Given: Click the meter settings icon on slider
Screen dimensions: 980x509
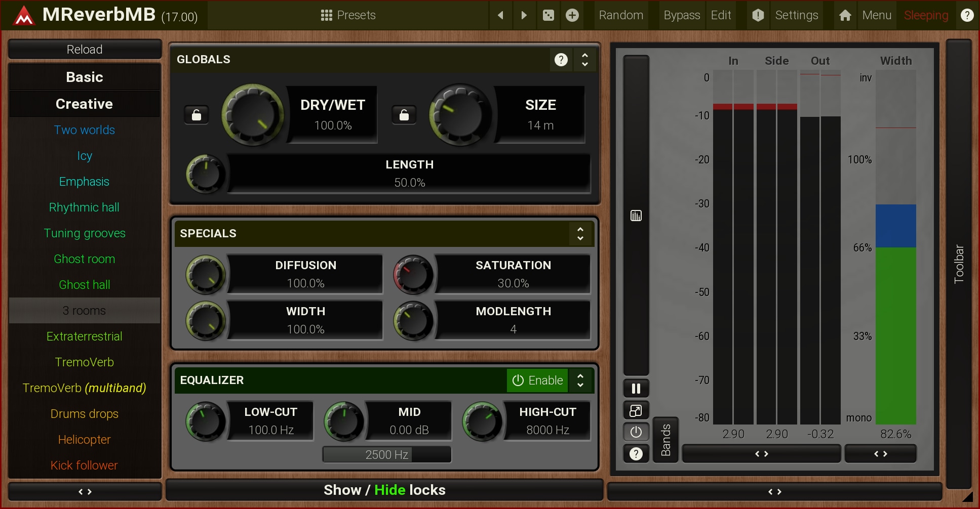Looking at the screenshot, I should [x=636, y=216].
